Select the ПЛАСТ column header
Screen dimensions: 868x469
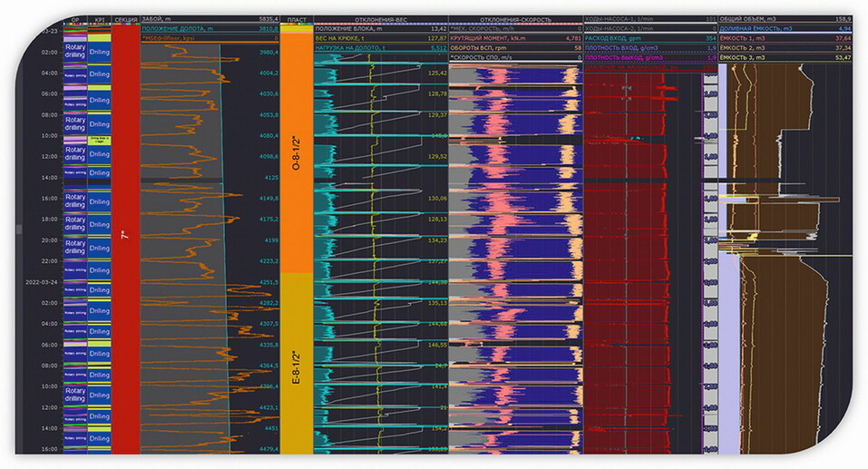[x=296, y=19]
